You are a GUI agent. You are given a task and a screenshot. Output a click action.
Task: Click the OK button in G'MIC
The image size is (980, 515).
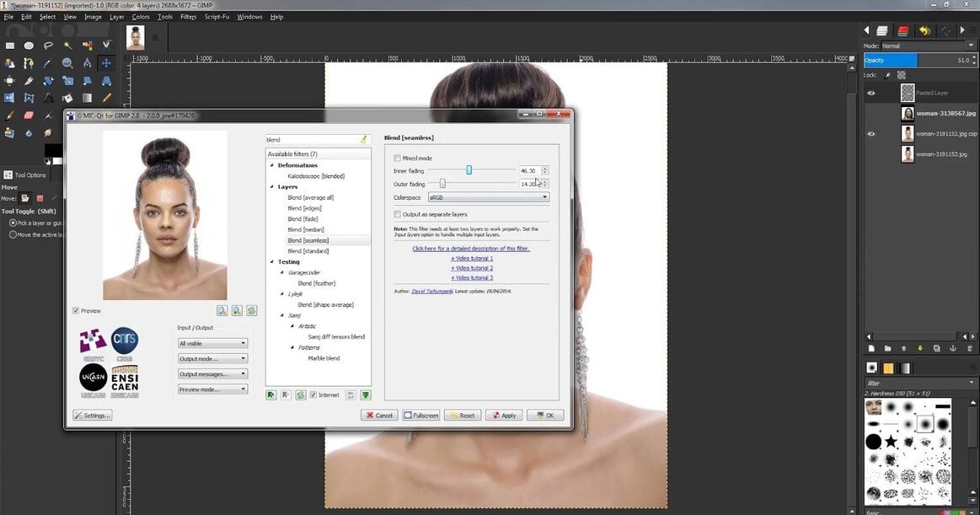[545, 415]
